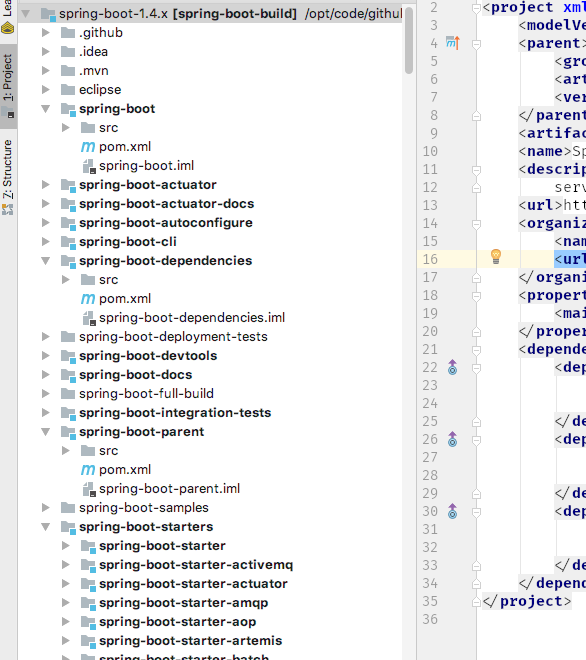586x660 pixels.
Task: Collapse the spring-boot module arrow
Action: [x=45, y=109]
